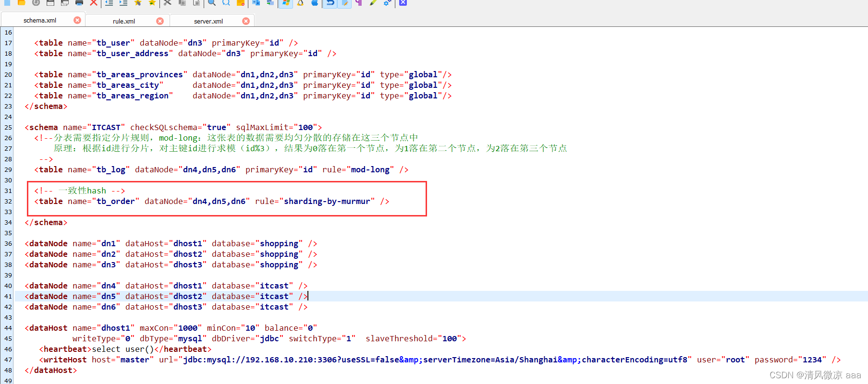Click the Cut scissors icon
Image resolution: width=868 pixels, height=384 pixels.
point(168,2)
